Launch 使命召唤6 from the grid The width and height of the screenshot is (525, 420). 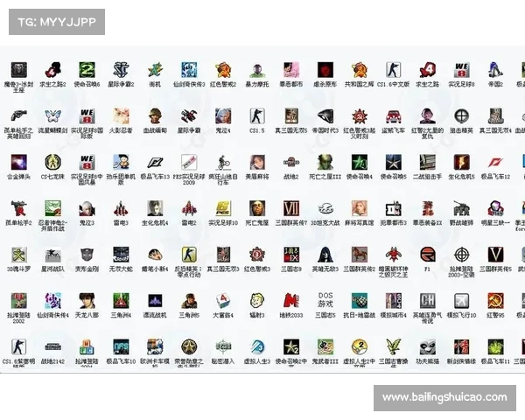[x=87, y=70]
